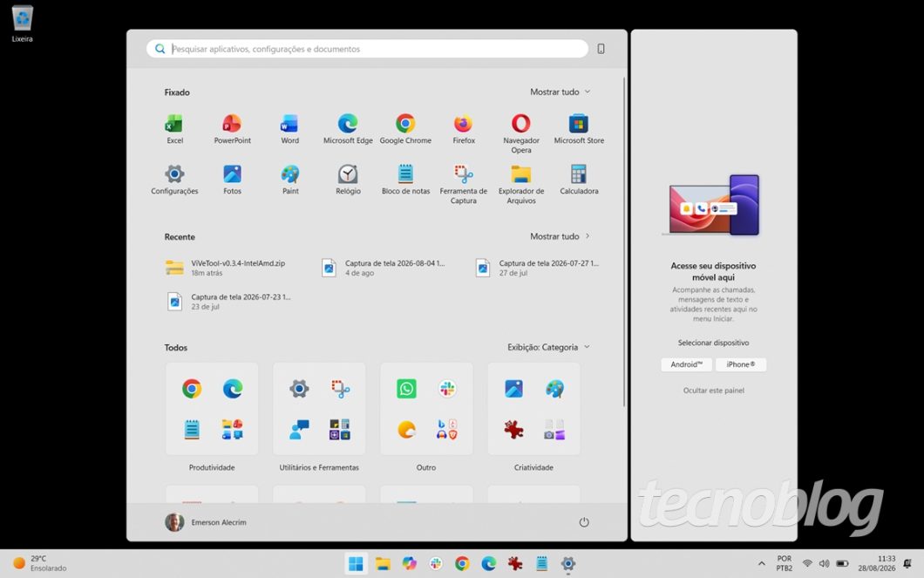
Task: Open the Exibição: Categoria dropdown
Action: tap(548, 347)
